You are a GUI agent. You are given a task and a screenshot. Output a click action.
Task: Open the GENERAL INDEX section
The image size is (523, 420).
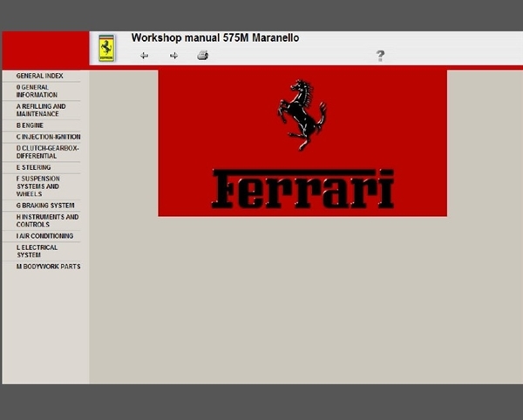pyautogui.click(x=40, y=76)
